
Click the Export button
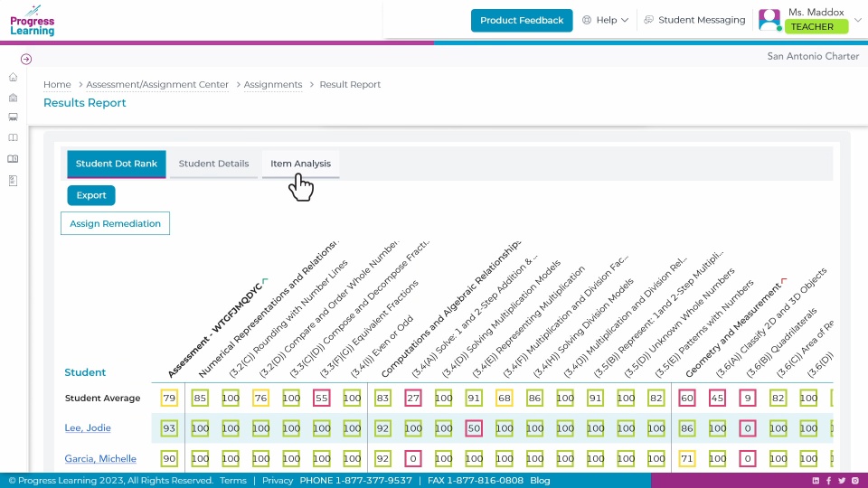click(91, 195)
